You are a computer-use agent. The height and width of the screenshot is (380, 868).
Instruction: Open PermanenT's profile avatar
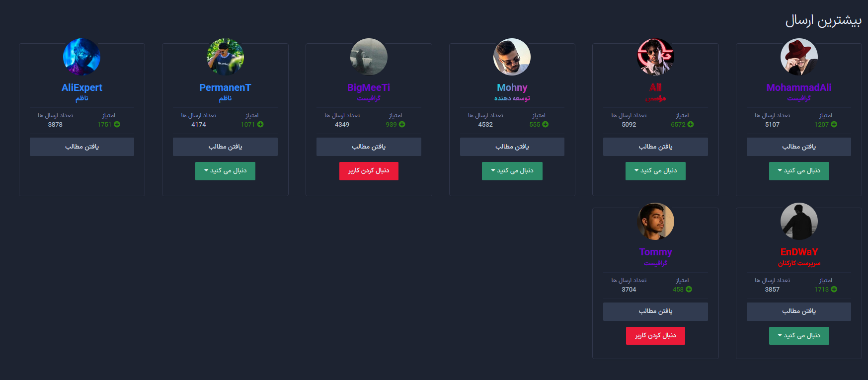[225, 57]
